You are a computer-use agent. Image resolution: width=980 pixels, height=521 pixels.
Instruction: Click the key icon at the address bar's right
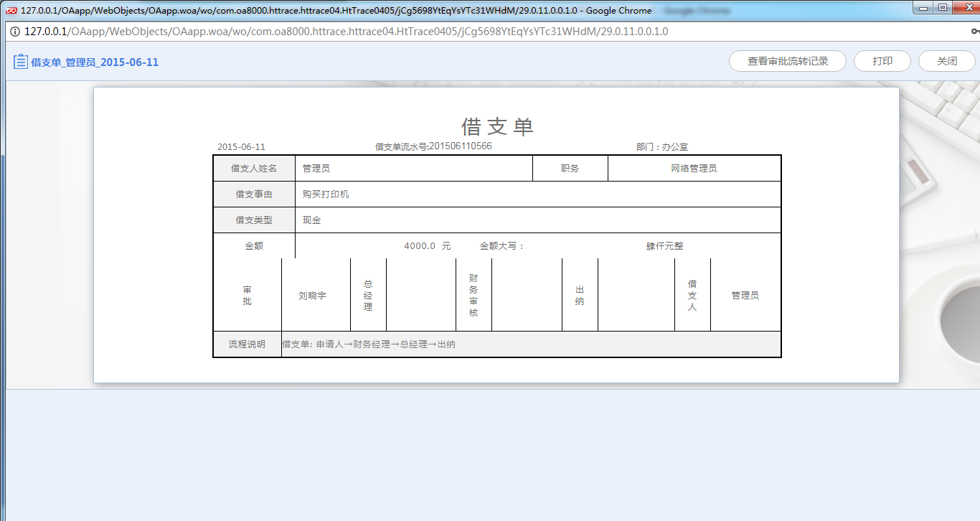click(x=974, y=32)
